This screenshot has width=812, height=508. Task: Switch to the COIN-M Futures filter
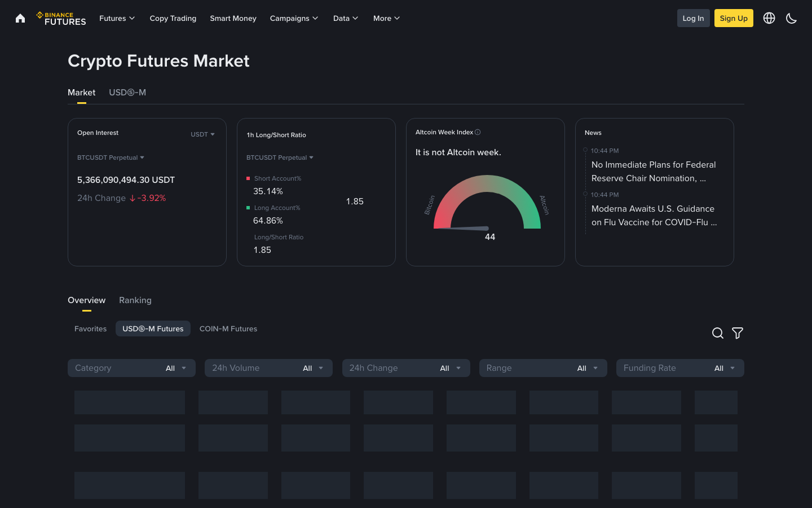[228, 329]
